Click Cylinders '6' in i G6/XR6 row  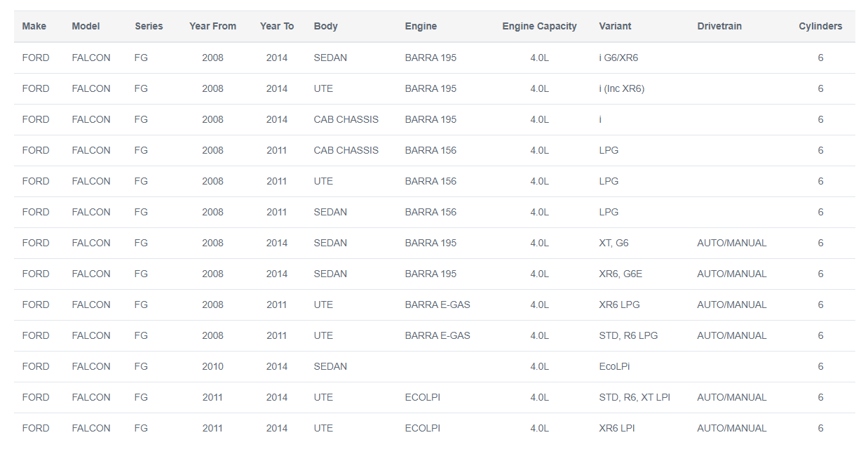pyautogui.click(x=820, y=58)
